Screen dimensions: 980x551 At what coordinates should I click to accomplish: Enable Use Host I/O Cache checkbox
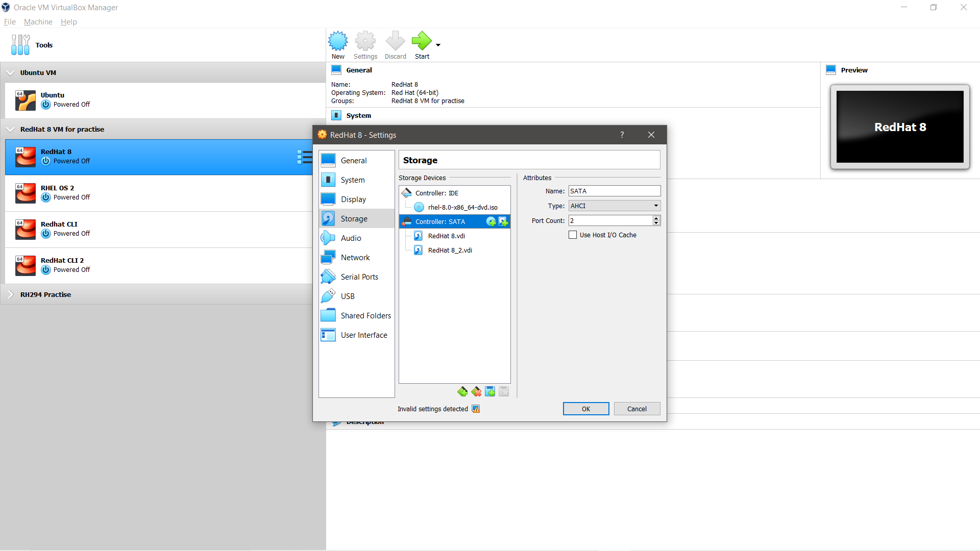(573, 235)
